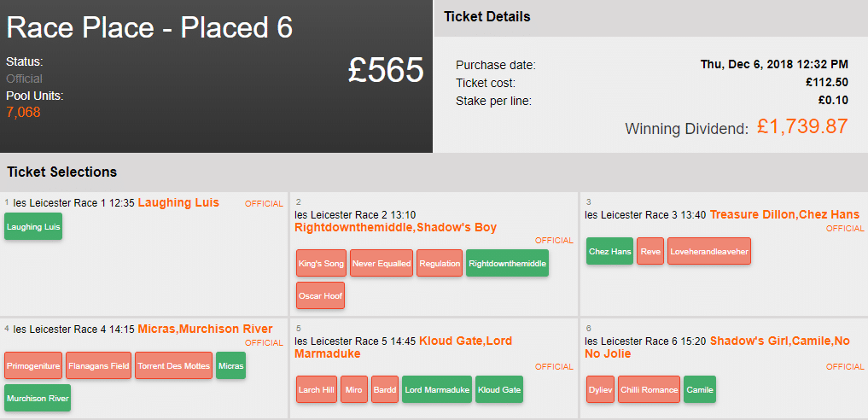Select the Kloud Gate chip
The width and height of the screenshot is (868, 420).
(x=499, y=390)
